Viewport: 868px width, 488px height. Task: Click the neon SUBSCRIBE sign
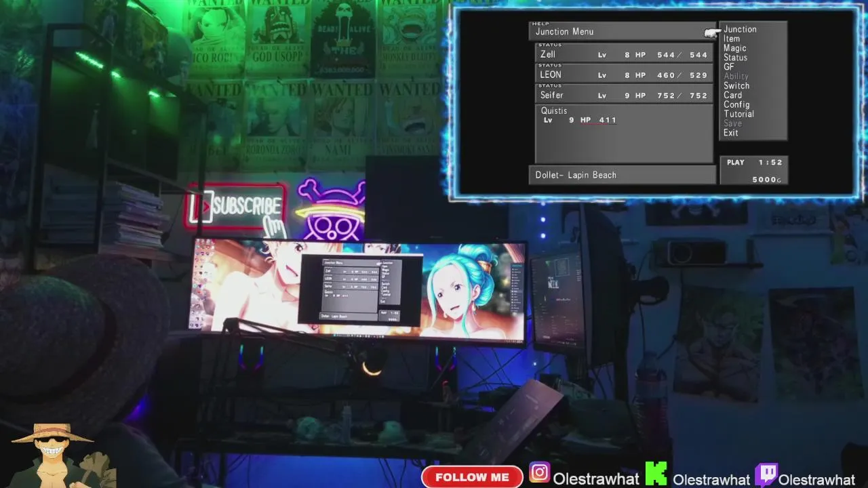pos(237,207)
